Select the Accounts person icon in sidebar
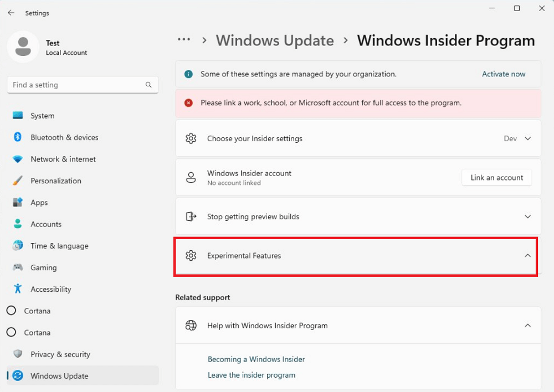 [x=18, y=224]
